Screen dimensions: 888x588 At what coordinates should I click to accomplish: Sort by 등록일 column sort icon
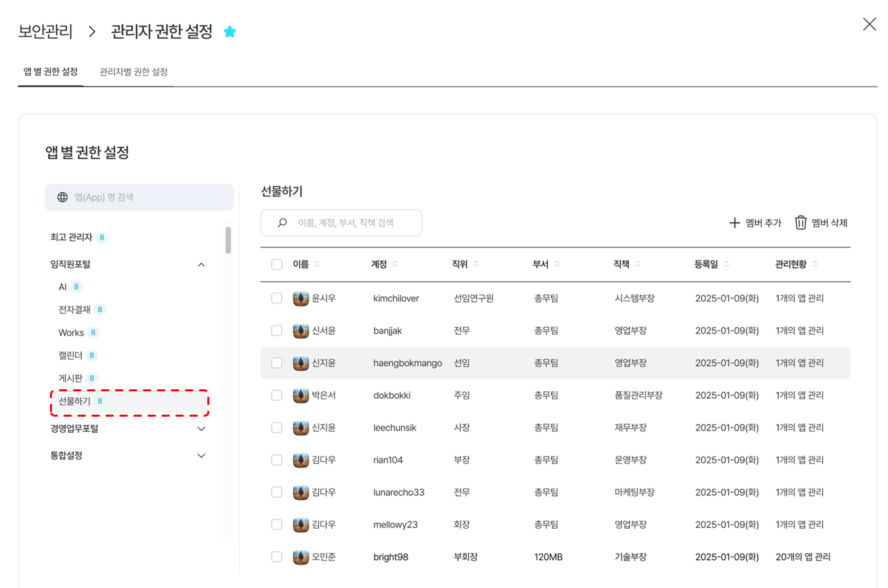[x=726, y=265]
